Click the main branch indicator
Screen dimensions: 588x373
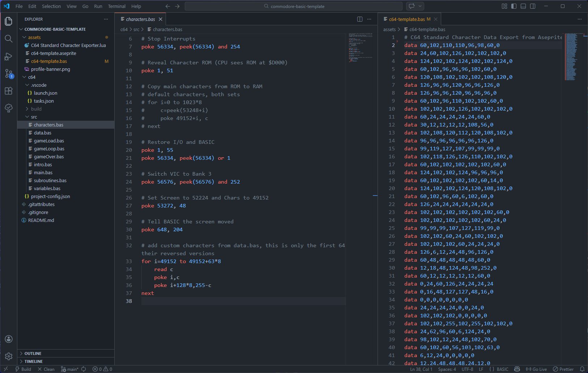pos(70,369)
